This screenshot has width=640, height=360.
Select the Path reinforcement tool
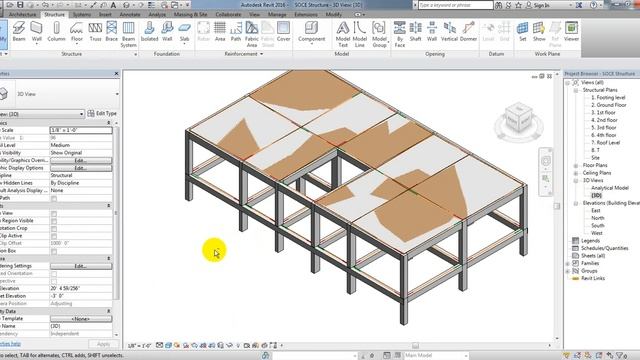point(236,32)
